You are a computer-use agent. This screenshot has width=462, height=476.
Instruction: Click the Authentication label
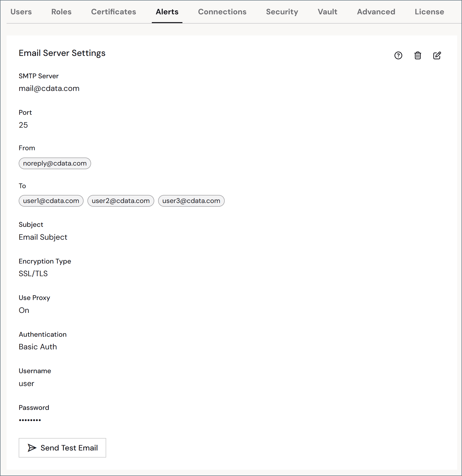[43, 335]
